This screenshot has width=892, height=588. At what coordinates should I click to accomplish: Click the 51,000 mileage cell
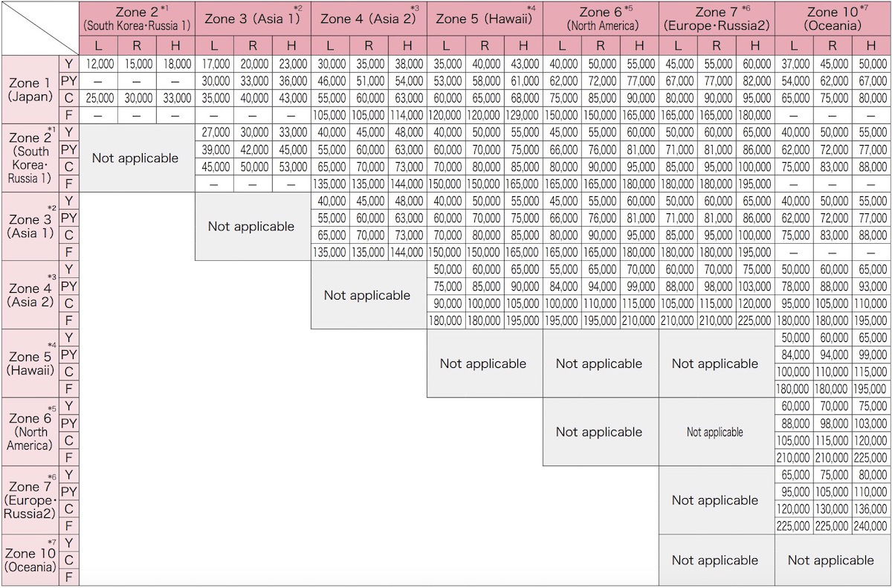coord(369,82)
